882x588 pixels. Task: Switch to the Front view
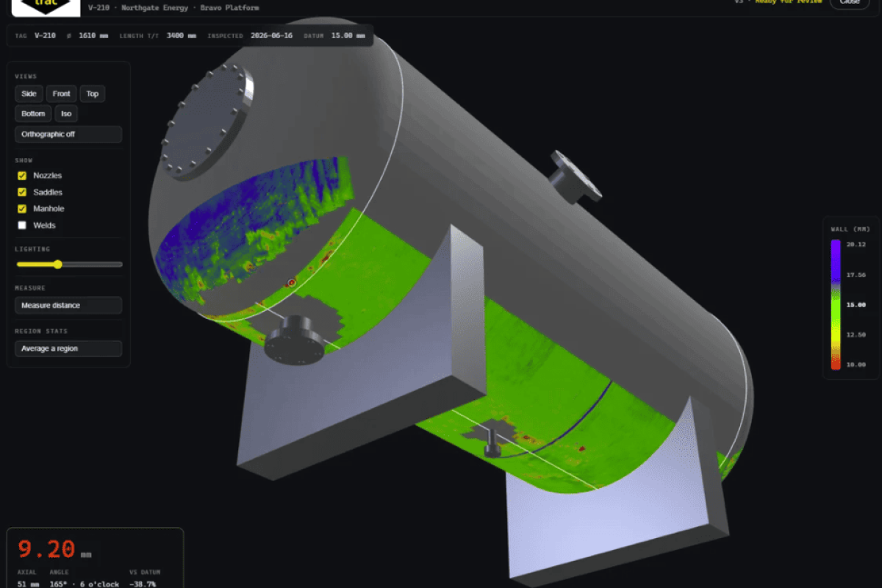(x=62, y=93)
